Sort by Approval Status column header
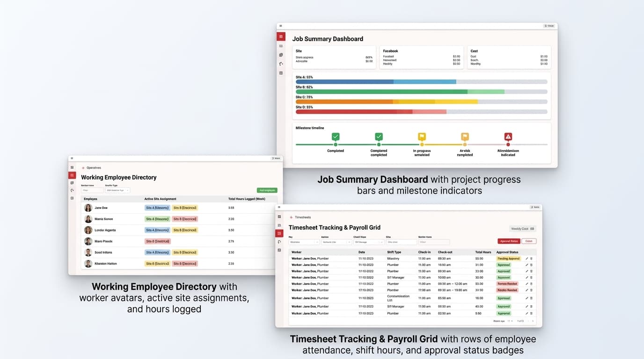This screenshot has height=359, width=644. (x=508, y=252)
